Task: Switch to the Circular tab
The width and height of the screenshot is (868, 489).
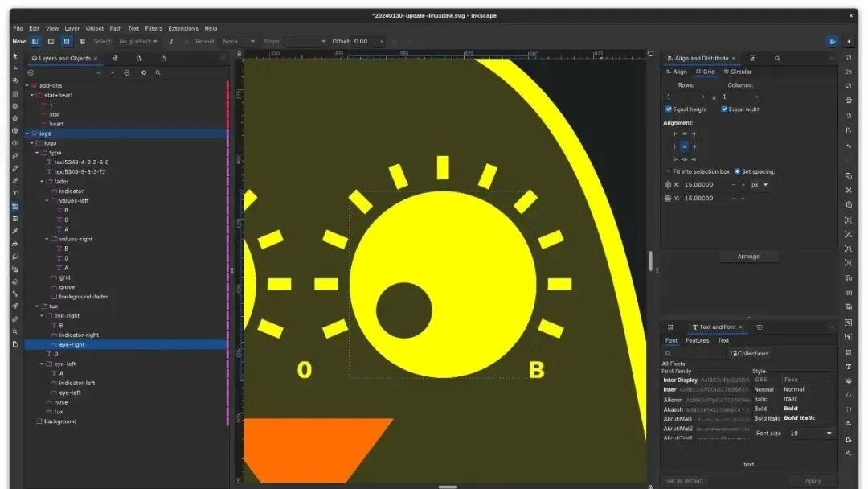Action: tap(738, 72)
